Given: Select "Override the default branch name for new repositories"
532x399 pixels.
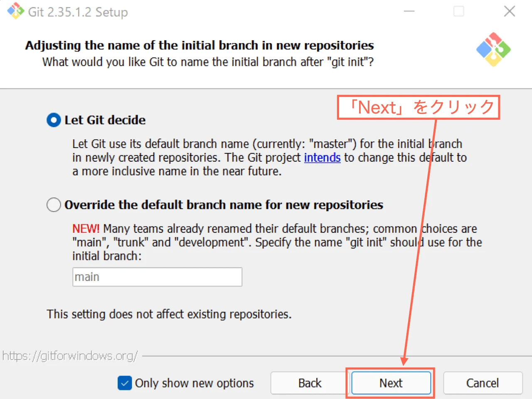Looking at the screenshot, I should pyautogui.click(x=53, y=204).
